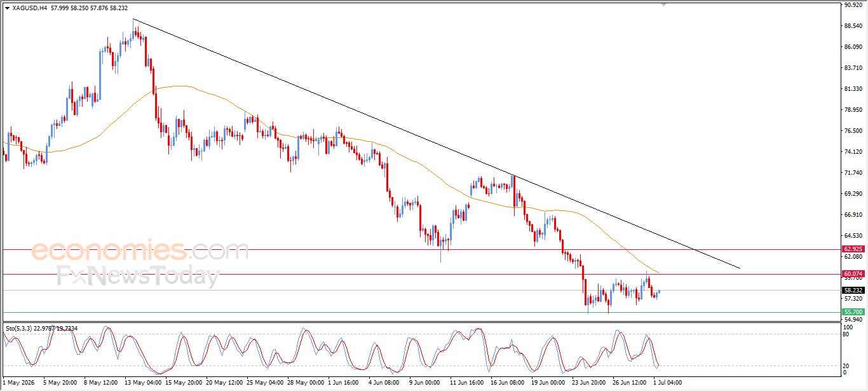Screen dimensions: 868x391
Task: Click the 83.710 price axis label
Action: coord(853,68)
